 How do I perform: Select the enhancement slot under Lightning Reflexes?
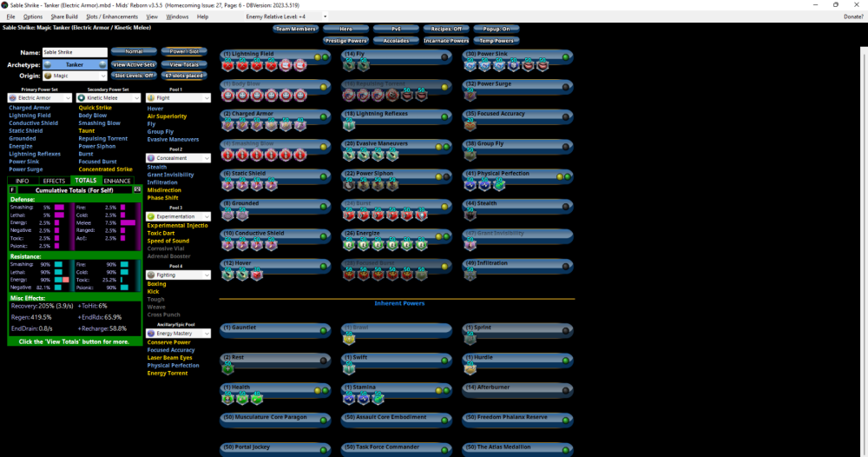pos(349,125)
